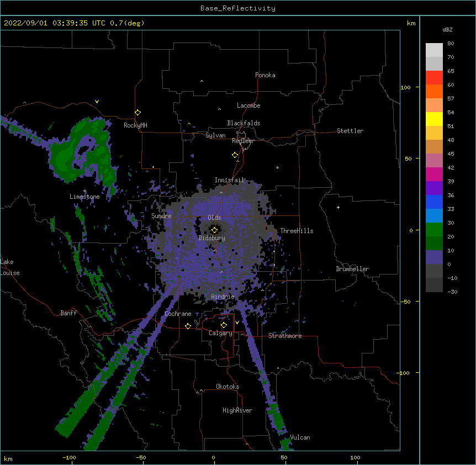Select the Didsbury town label
The width and height of the screenshot is (476, 465).
[x=212, y=238]
